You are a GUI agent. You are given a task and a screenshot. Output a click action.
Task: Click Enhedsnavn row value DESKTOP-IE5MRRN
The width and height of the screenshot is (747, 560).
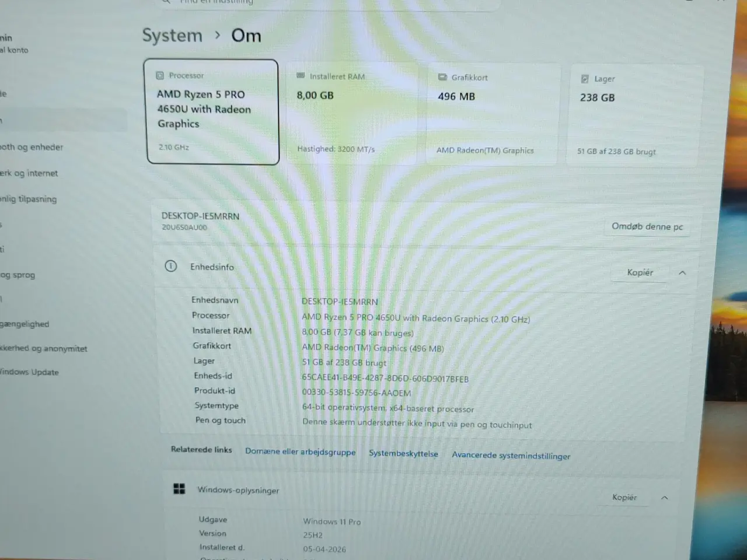[340, 302]
